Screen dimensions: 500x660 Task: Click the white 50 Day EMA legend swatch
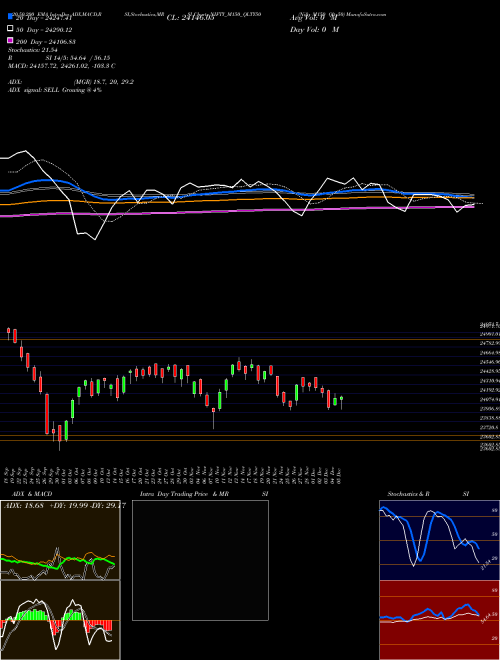tap(10, 29)
